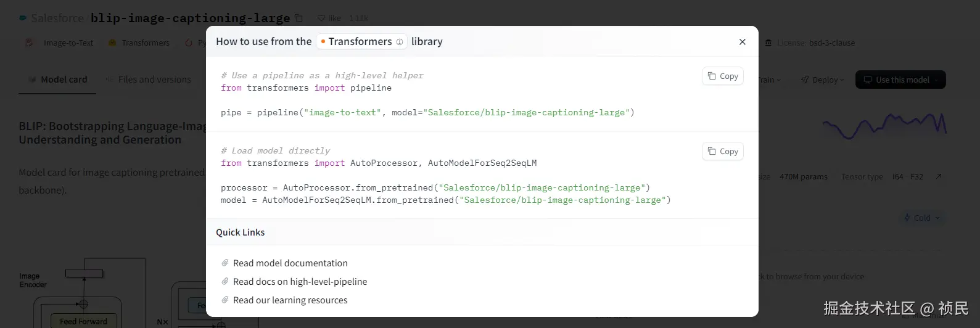Click the Model card tab icon
This screenshot has height=328, width=980.
click(x=32, y=80)
